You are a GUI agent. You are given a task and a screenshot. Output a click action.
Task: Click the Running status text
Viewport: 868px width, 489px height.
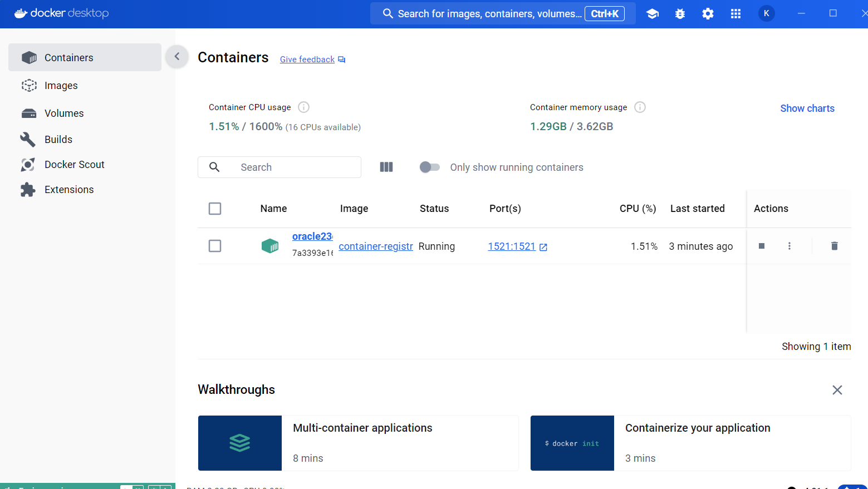(437, 246)
